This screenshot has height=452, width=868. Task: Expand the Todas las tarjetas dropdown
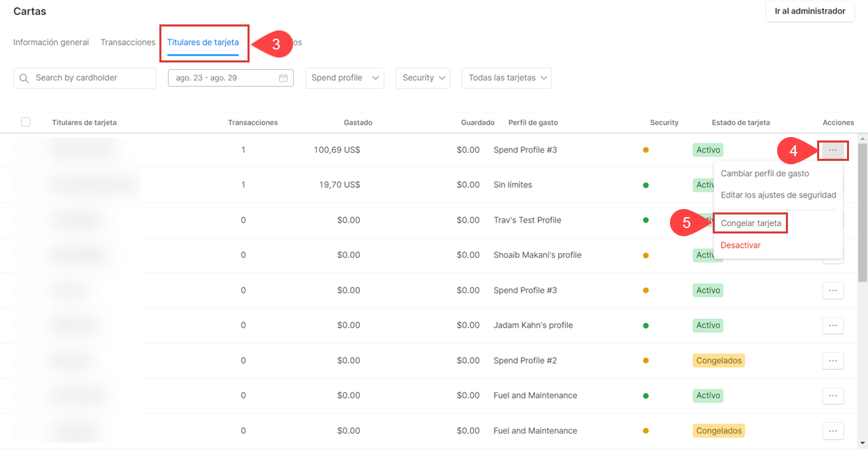point(506,78)
